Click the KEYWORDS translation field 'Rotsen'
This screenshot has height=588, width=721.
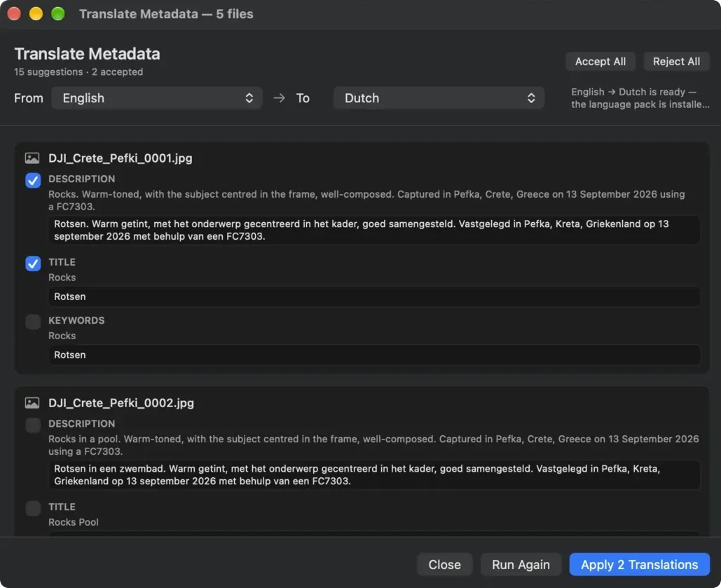(374, 355)
